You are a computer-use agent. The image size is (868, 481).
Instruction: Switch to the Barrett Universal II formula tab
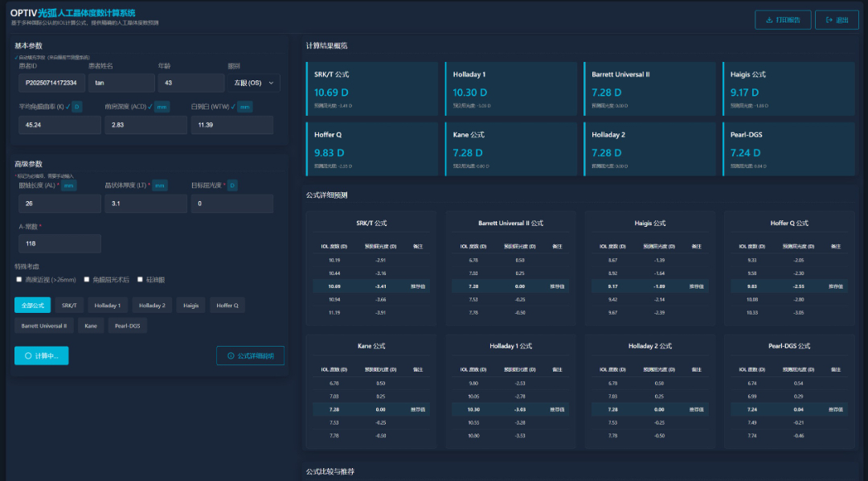pyautogui.click(x=44, y=326)
